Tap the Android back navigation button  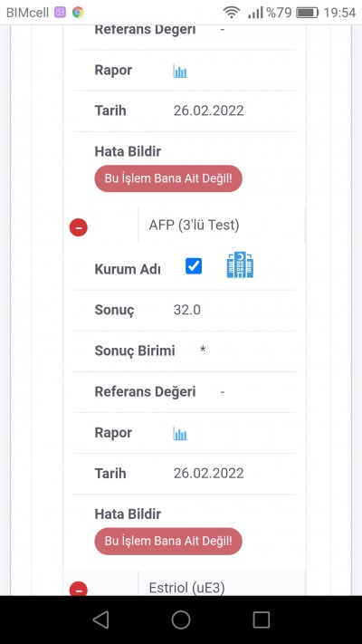point(101,620)
